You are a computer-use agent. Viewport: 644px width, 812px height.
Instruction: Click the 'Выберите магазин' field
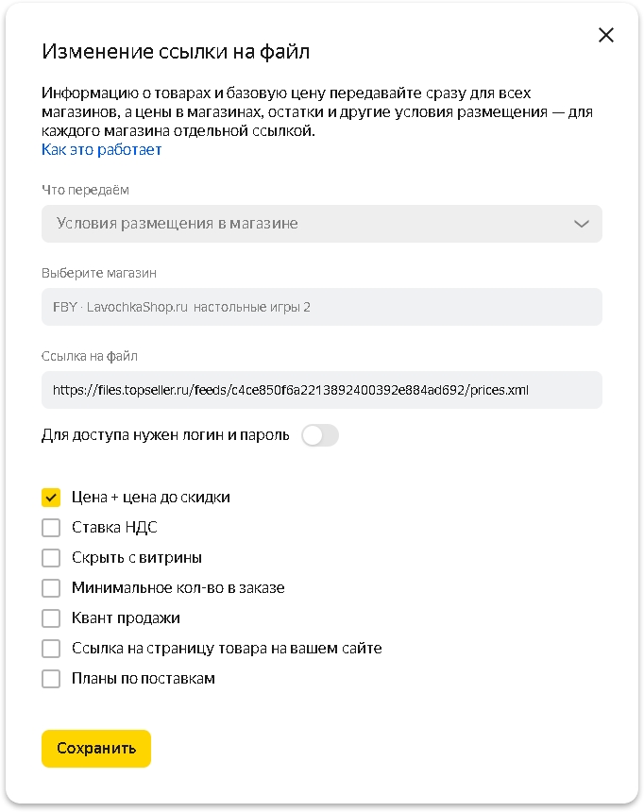coord(321,307)
